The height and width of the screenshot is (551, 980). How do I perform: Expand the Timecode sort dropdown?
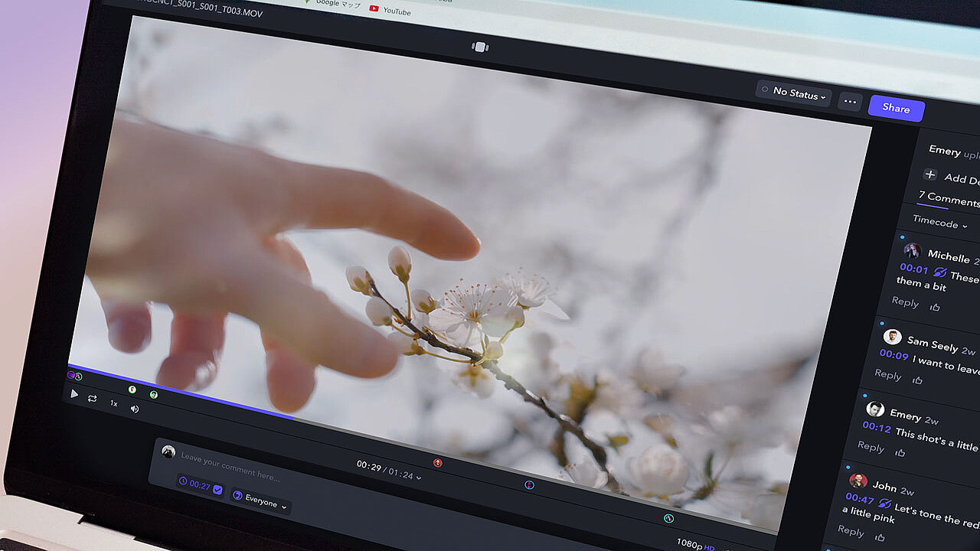939,223
